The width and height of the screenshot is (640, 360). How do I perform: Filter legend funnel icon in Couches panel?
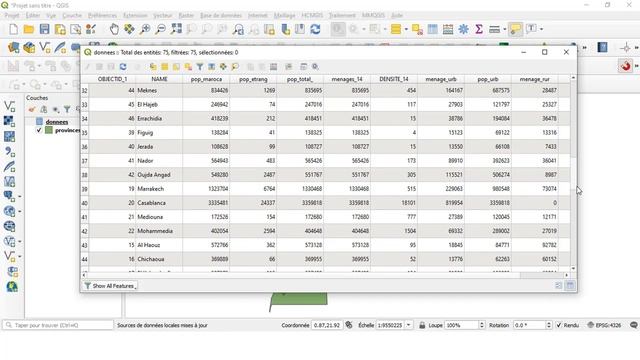tap(67, 109)
